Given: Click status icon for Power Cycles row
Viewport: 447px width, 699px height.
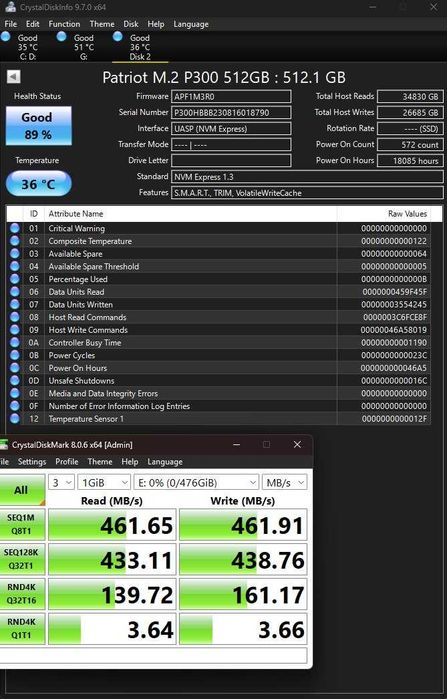Looking at the screenshot, I should point(15,355).
